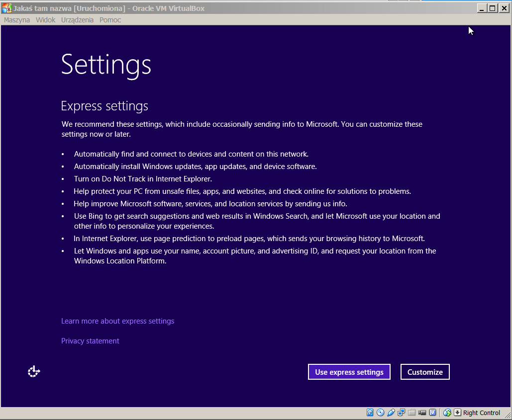Screen dimensions: 512x420
Task: Close the VirtualBox window
Action: [504, 8]
